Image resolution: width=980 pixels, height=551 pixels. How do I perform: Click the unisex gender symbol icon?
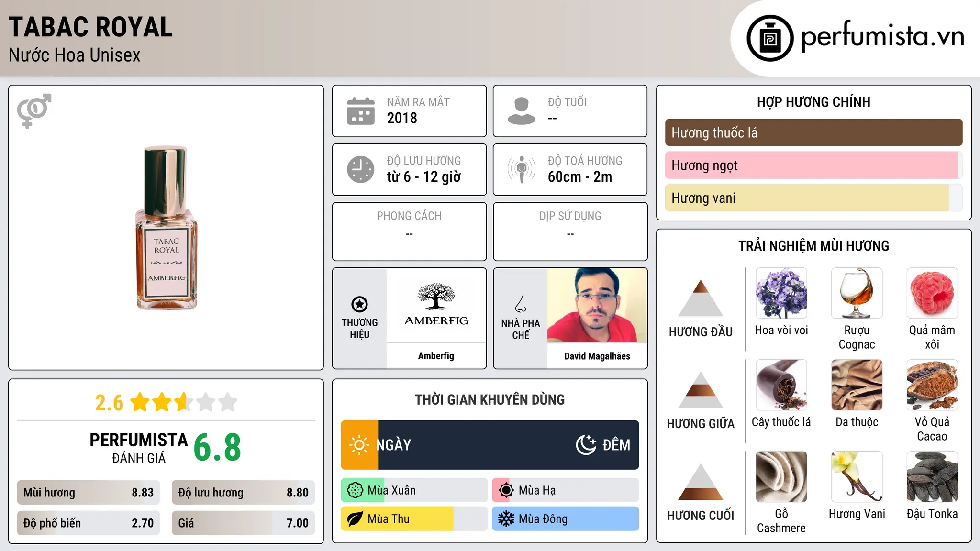click(x=34, y=111)
